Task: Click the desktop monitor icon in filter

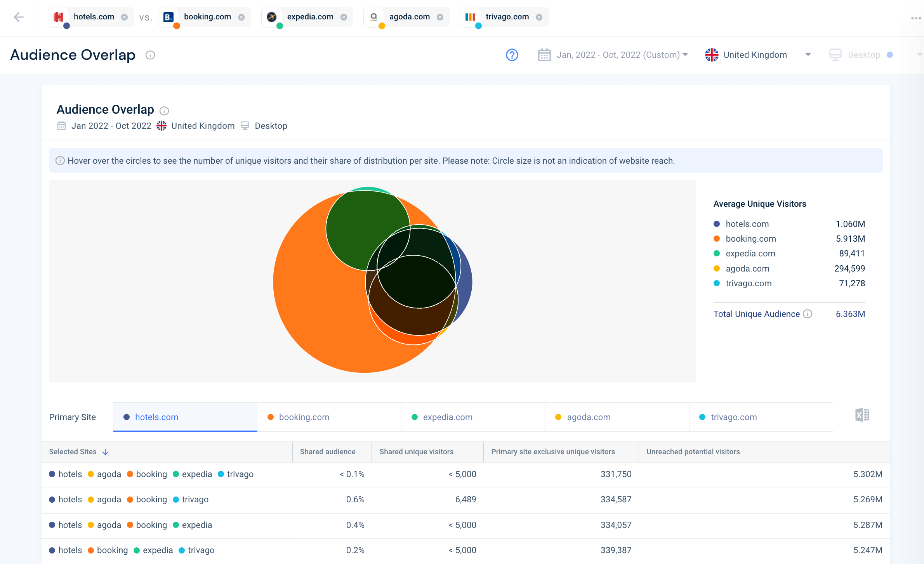Action: tap(835, 55)
